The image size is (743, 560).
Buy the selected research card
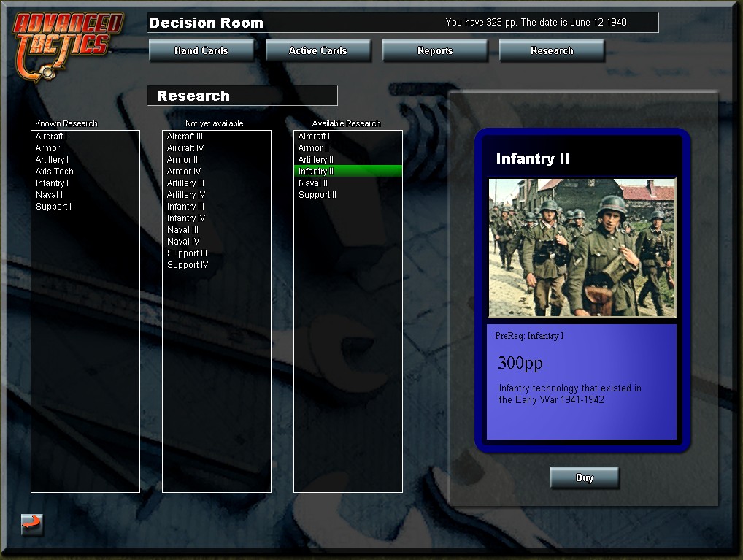pos(585,478)
